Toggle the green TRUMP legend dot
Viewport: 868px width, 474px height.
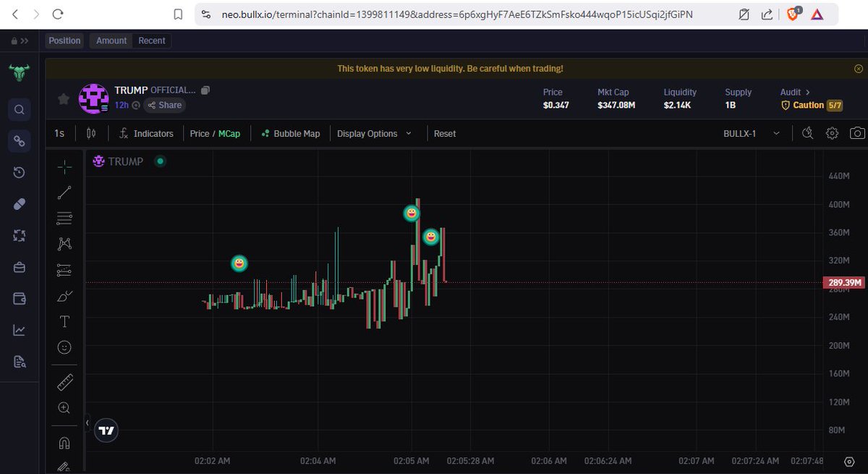coord(161,161)
